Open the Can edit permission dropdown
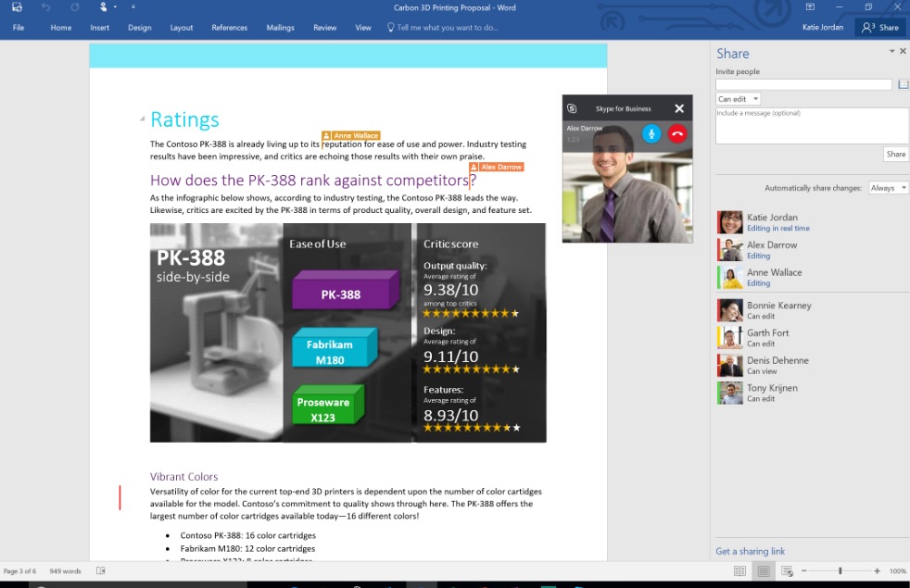Viewport: 910px width, 588px height. (738, 99)
